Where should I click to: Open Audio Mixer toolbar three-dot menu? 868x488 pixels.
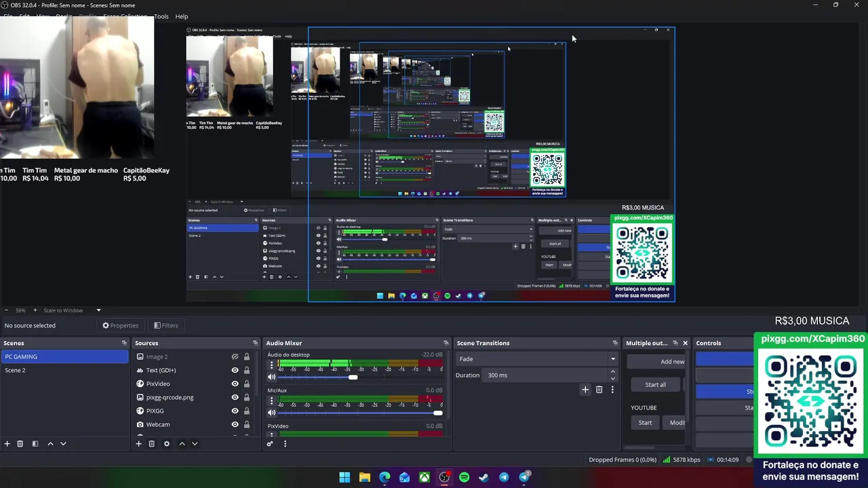tap(285, 444)
